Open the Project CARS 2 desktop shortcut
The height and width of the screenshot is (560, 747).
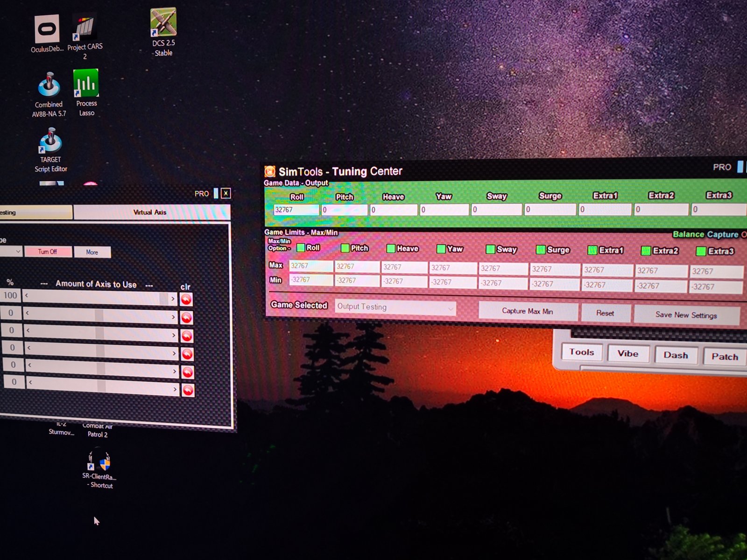tap(85, 36)
